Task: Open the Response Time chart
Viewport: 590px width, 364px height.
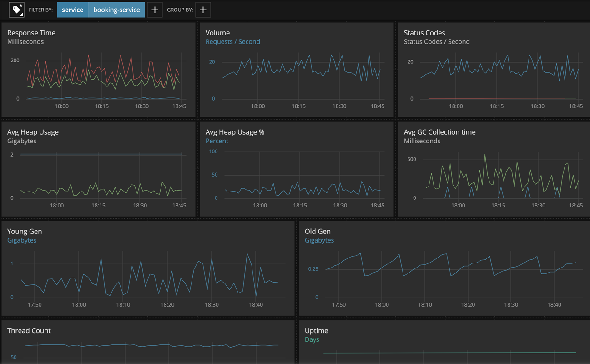Action: pos(31,33)
